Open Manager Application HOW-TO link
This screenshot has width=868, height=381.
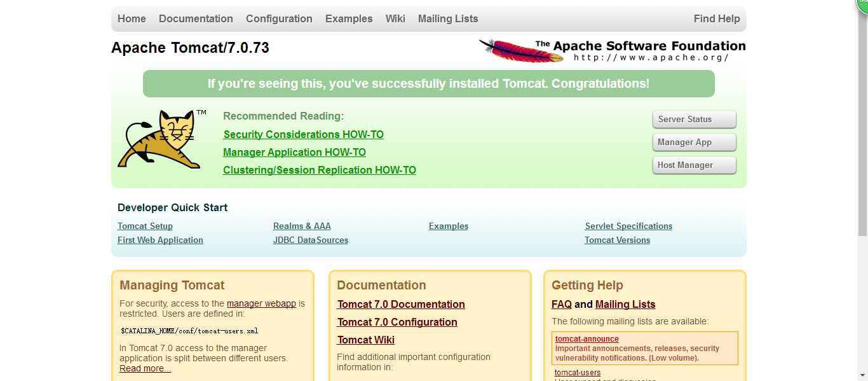(294, 152)
